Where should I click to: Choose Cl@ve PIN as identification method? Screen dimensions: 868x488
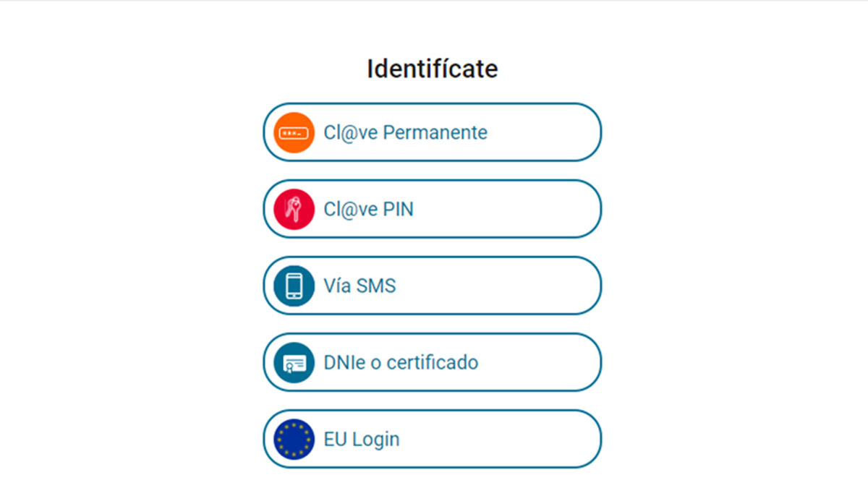click(433, 209)
